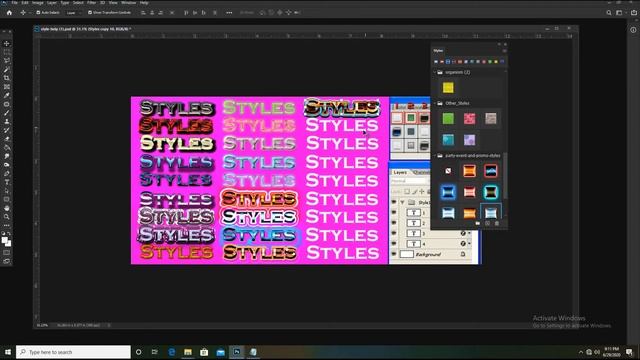Select the Spot Healing Brush tool
Screen dimensions: 640x360
(x=7, y=104)
